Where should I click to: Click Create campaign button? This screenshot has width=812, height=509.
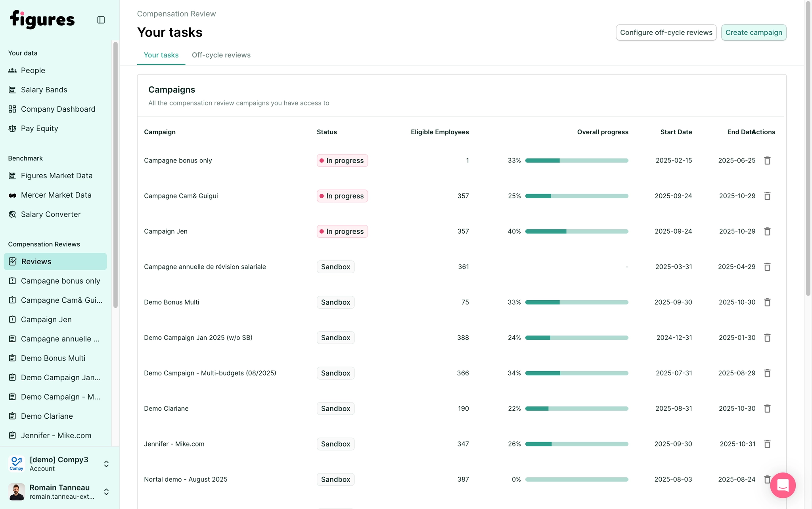pyautogui.click(x=753, y=32)
